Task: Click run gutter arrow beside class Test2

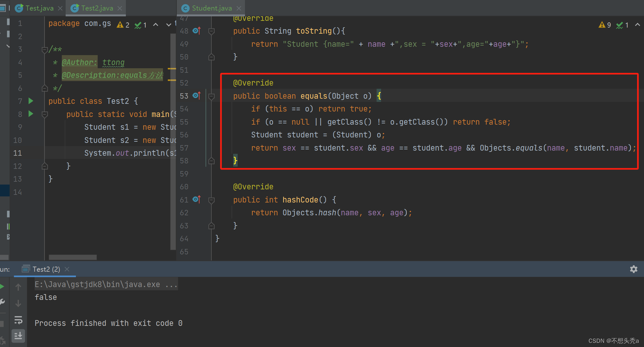Action: [x=31, y=101]
